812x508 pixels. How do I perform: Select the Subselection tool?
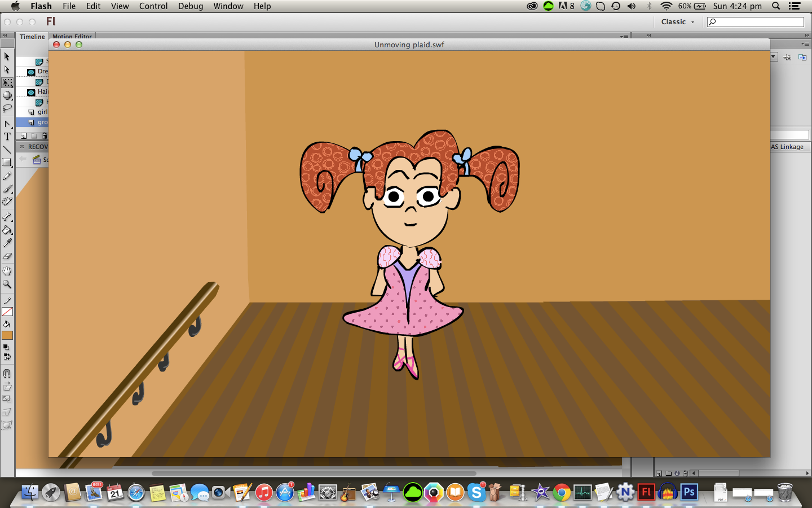pos(7,69)
